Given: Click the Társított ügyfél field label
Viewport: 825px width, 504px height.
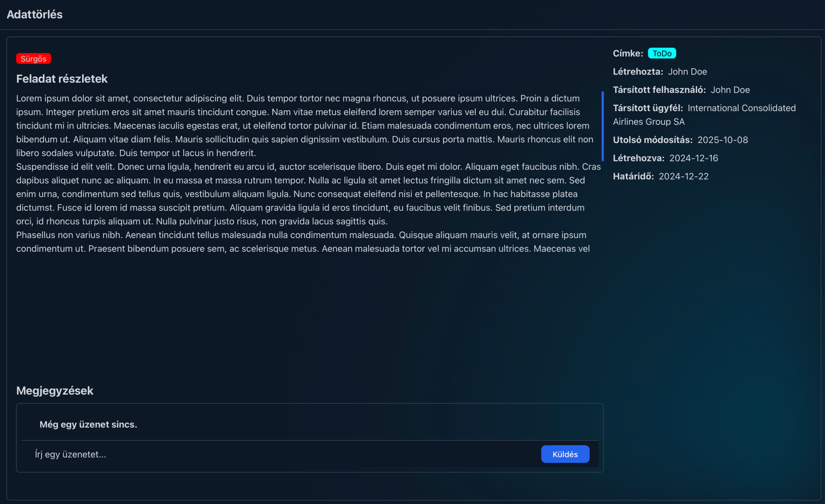Looking at the screenshot, I should (x=647, y=108).
